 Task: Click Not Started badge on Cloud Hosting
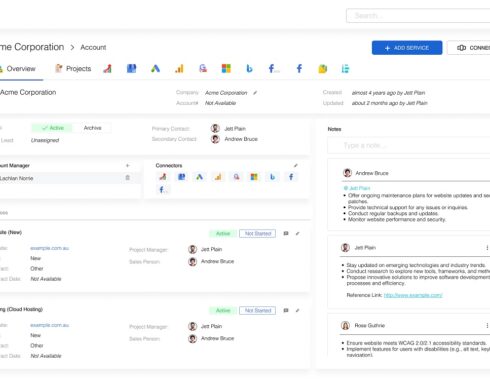click(258, 310)
